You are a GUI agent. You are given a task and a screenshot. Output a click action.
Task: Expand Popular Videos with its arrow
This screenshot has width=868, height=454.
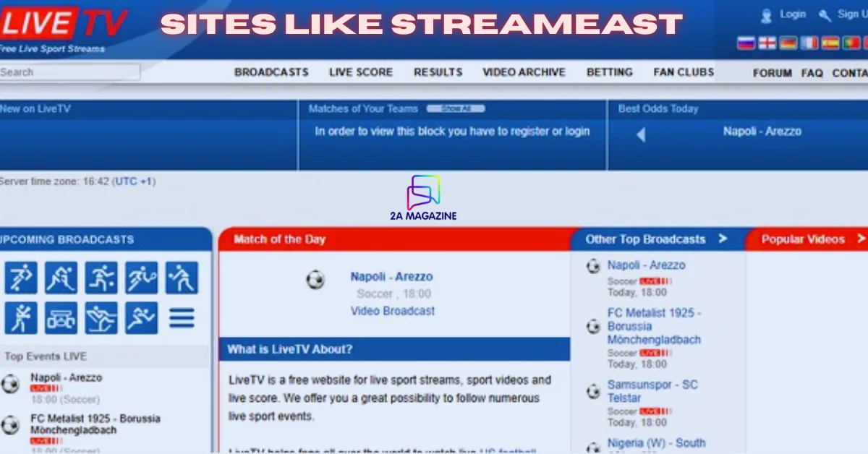(x=861, y=239)
